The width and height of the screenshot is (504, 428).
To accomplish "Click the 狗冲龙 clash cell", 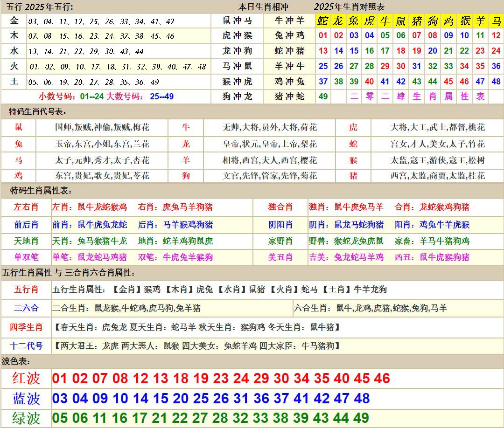I will 238,97.
